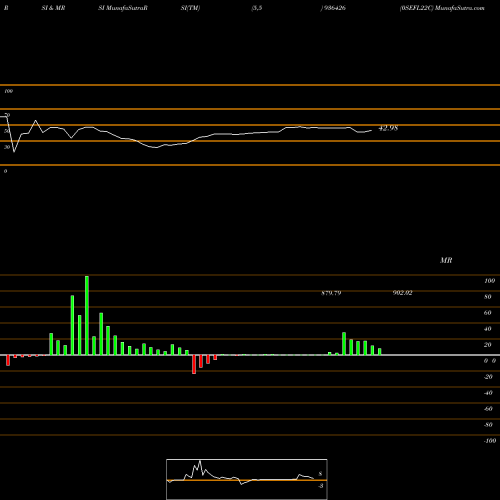Click the -60 label on MR axis

point(488,409)
